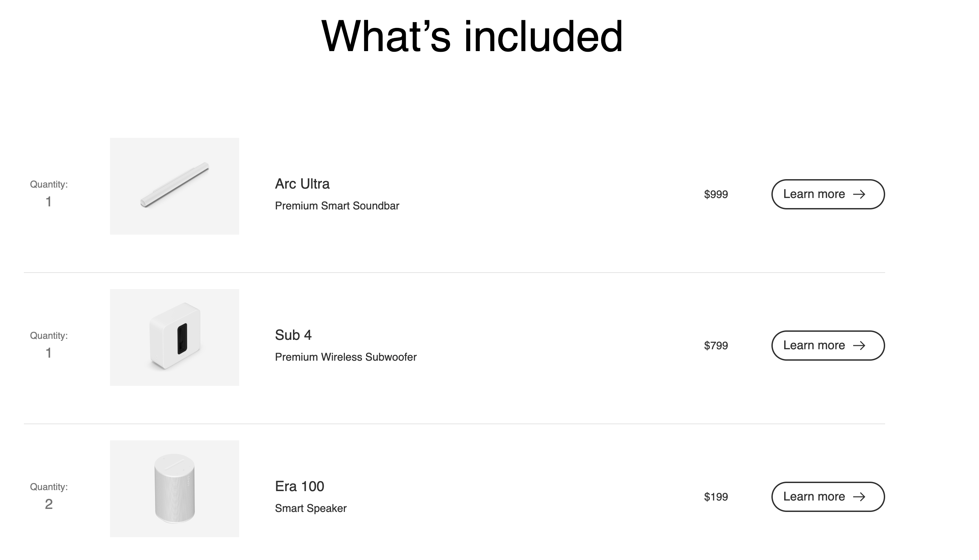Image resolution: width=979 pixels, height=560 pixels.
Task: Click the What's included heading
Action: [x=472, y=36]
